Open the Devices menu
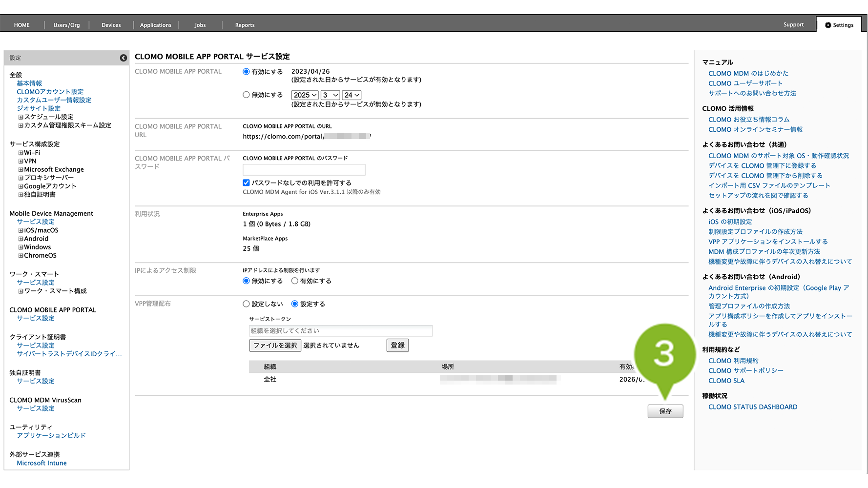 click(111, 25)
